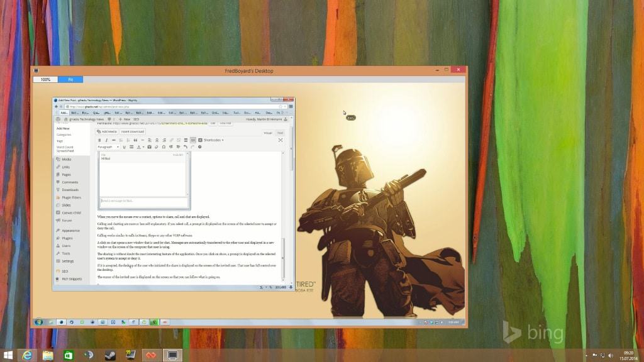The image size is (644, 362).
Task: Open Internet Explorer from the Windows taskbar
Action: click(27, 355)
